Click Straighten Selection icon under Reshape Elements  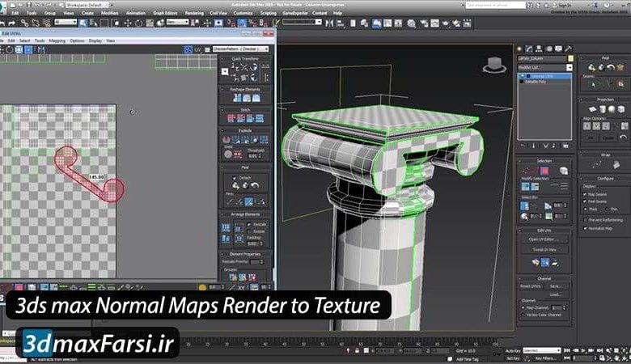click(x=237, y=98)
